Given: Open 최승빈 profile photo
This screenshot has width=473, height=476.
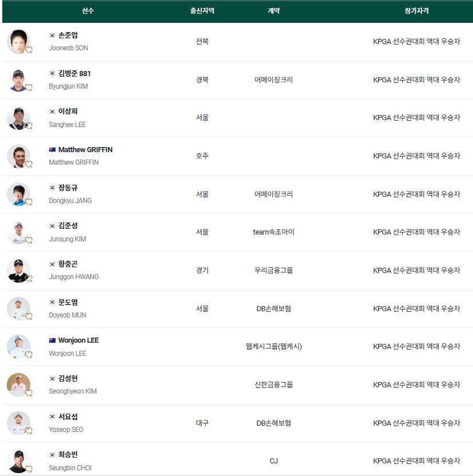Looking at the screenshot, I should (x=18, y=461).
